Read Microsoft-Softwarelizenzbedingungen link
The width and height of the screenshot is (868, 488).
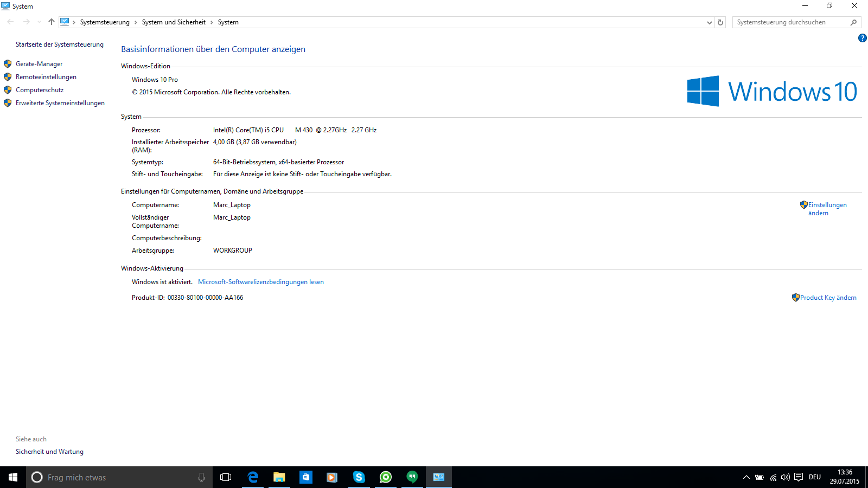[x=261, y=282]
